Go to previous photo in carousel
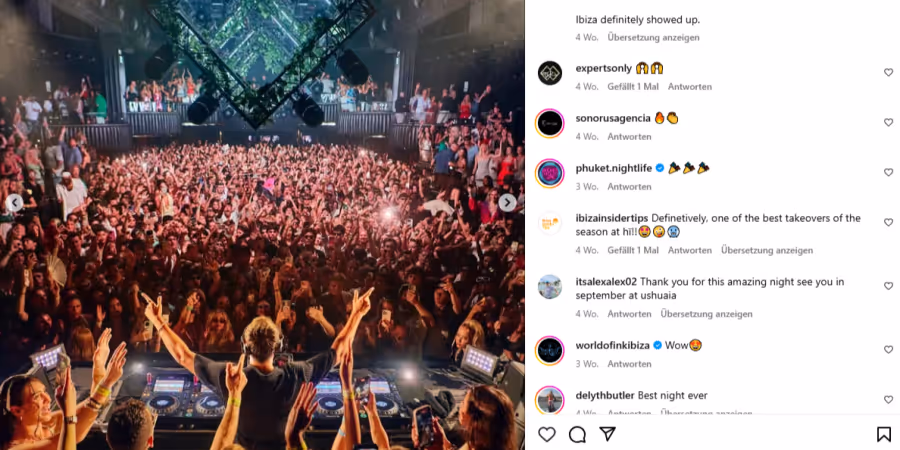 pos(14,203)
